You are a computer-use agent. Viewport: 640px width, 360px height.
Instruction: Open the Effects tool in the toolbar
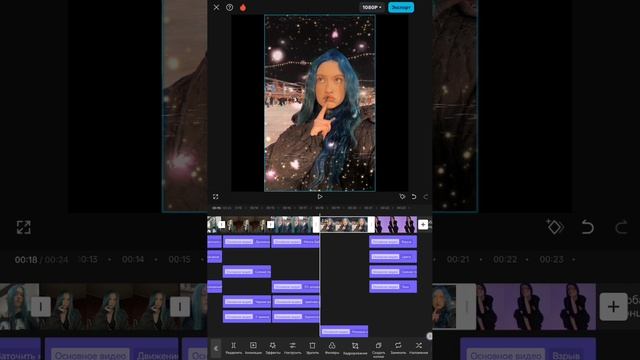click(x=273, y=348)
